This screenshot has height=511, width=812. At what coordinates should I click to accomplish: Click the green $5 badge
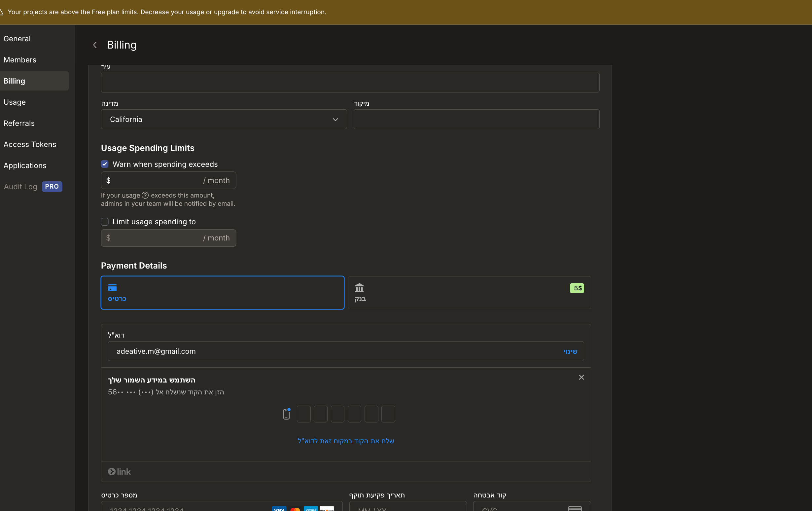click(x=577, y=288)
